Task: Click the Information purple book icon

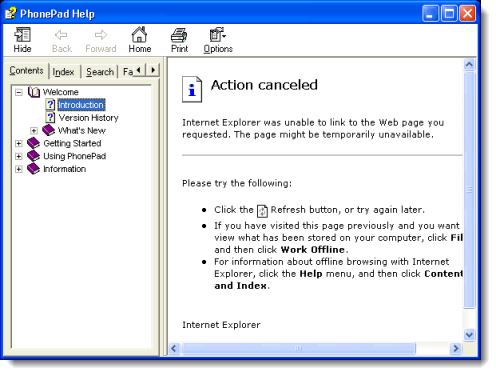Action: point(33,169)
